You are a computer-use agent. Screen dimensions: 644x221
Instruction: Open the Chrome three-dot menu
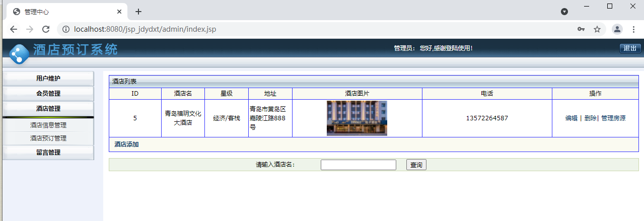[x=633, y=29]
